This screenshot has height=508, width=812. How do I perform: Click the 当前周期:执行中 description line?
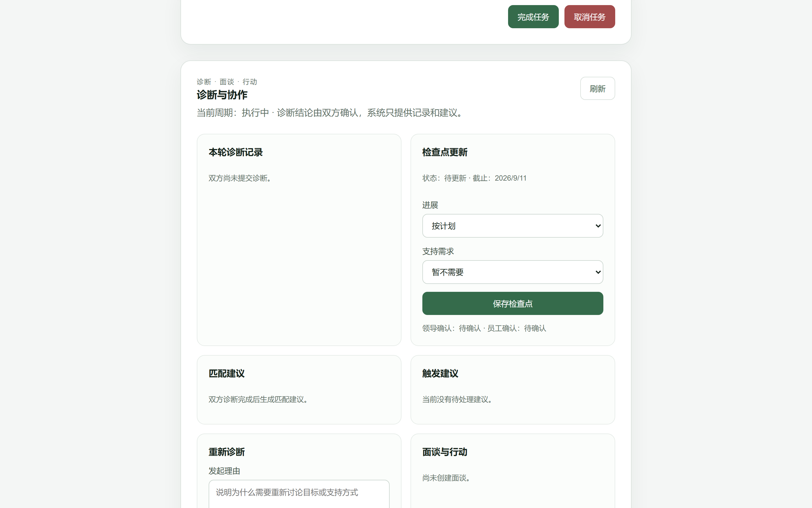(330, 113)
